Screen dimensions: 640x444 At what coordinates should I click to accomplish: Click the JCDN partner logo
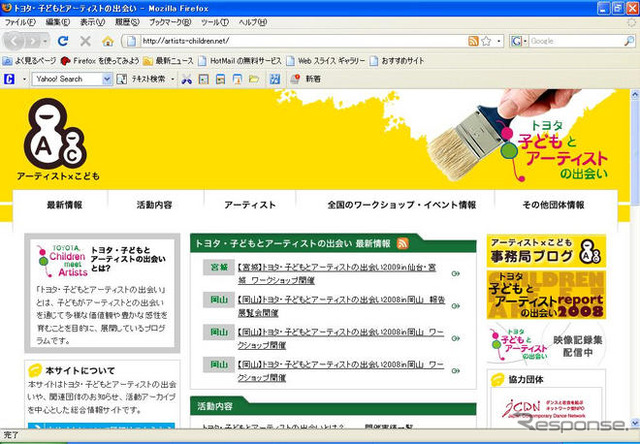(545, 409)
